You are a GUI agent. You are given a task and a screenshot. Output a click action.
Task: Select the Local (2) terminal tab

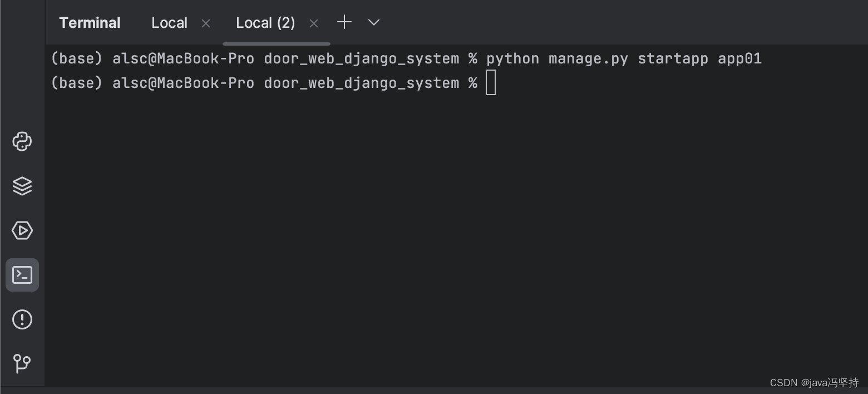pyautogui.click(x=265, y=23)
